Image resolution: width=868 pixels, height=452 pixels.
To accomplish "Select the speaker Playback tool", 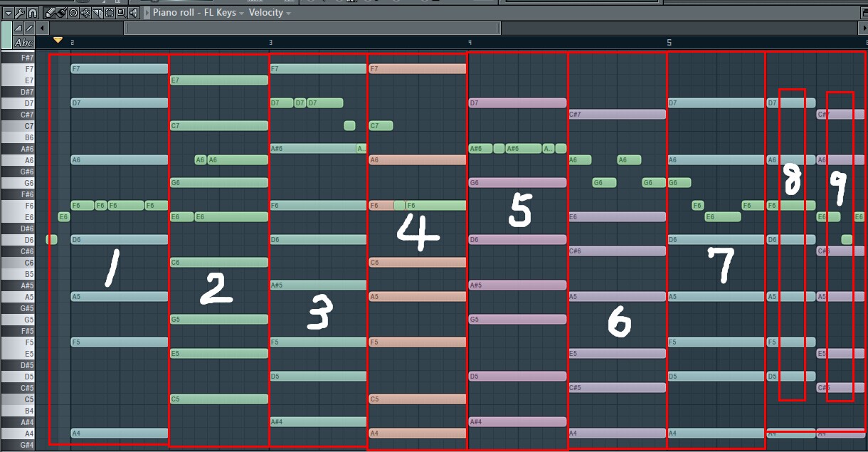I will click(x=134, y=13).
